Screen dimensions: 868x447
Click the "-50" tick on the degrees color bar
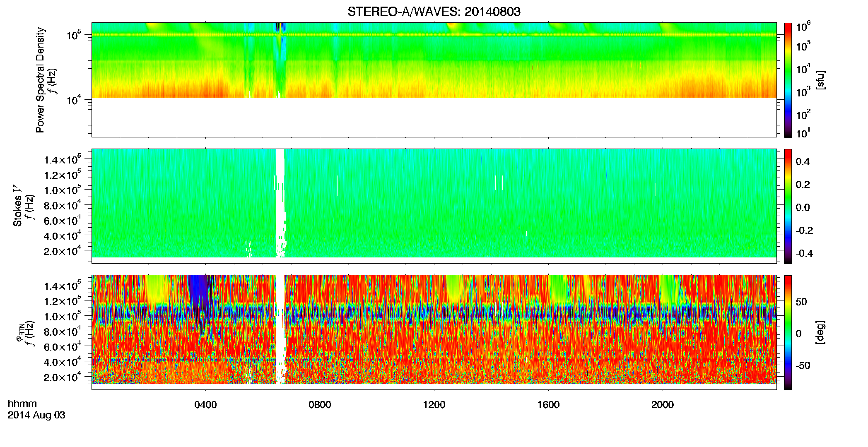[803, 366]
